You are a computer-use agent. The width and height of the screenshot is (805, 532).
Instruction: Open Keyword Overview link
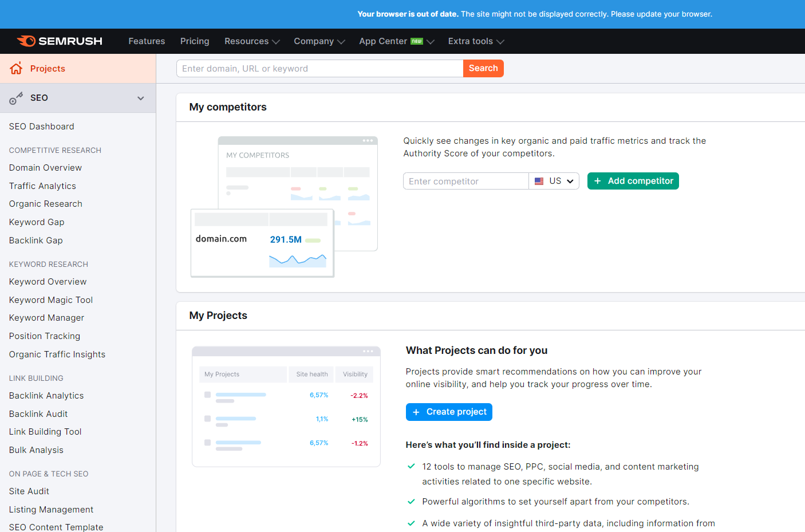tap(48, 282)
